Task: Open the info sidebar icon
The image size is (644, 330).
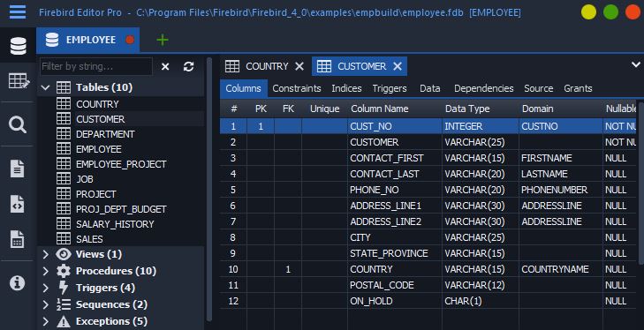Action: click(x=18, y=283)
